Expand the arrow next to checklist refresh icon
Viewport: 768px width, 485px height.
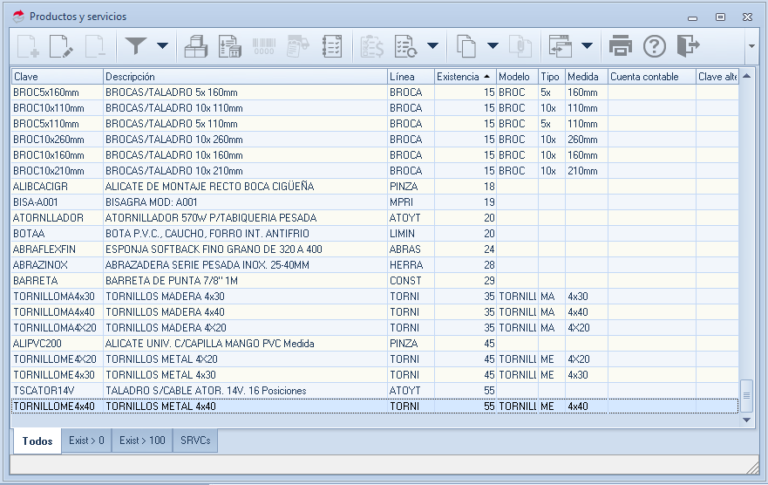point(432,46)
